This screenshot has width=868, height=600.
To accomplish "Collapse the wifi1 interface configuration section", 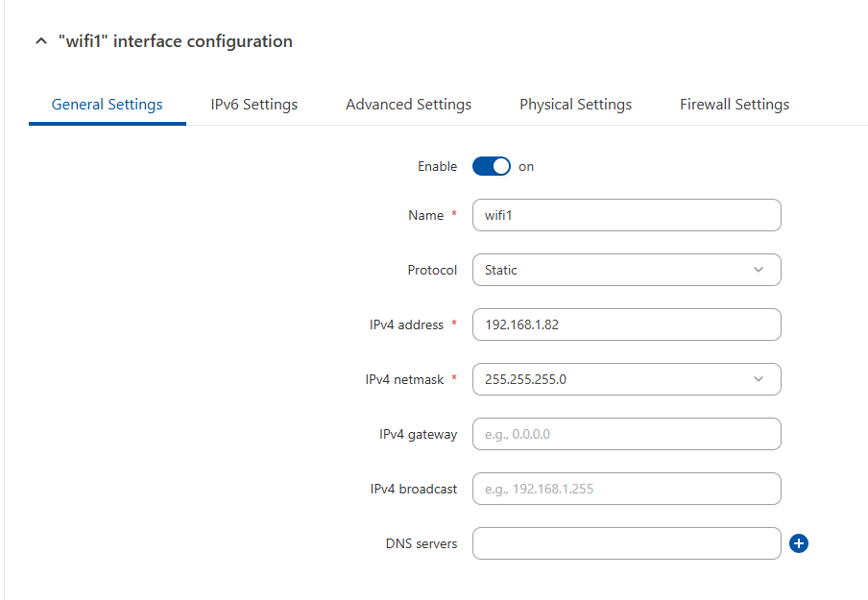I will (40, 41).
